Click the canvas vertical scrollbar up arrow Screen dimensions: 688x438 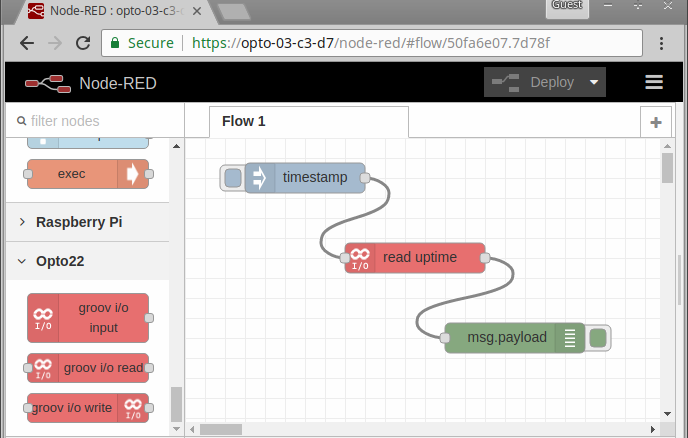(667, 146)
